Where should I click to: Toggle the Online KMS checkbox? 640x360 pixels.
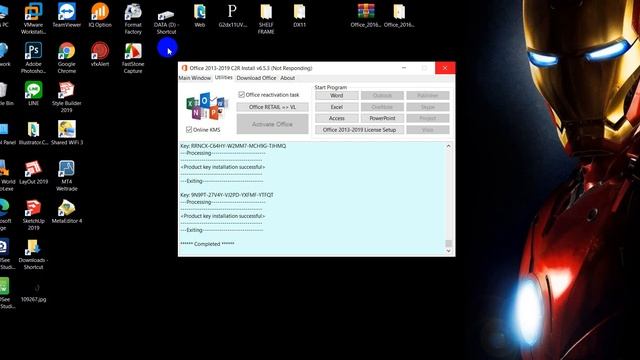click(189, 129)
